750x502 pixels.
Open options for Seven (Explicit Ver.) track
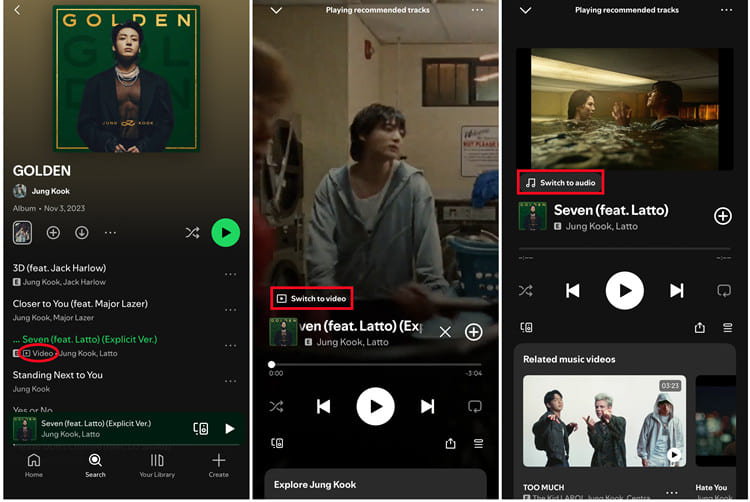pos(231,345)
